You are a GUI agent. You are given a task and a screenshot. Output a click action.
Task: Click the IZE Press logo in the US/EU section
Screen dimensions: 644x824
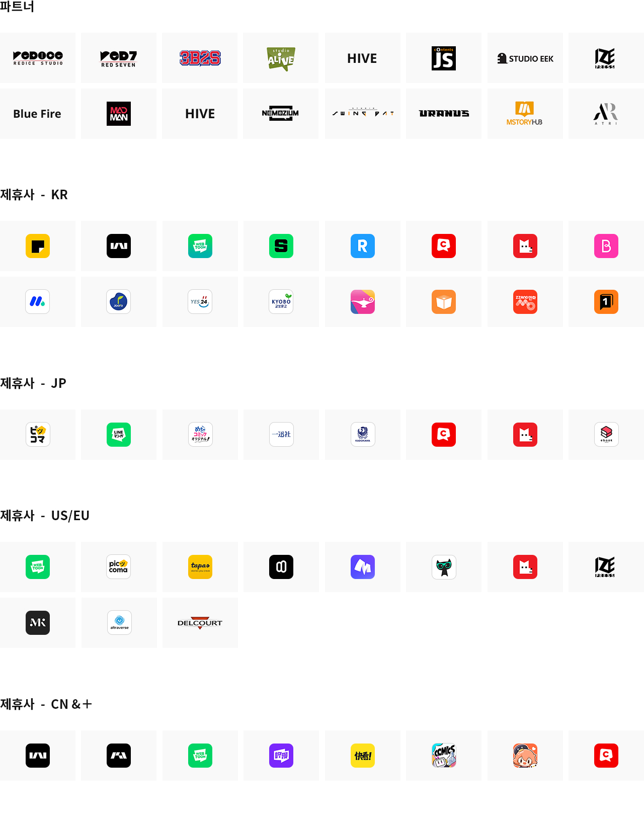[x=605, y=567]
